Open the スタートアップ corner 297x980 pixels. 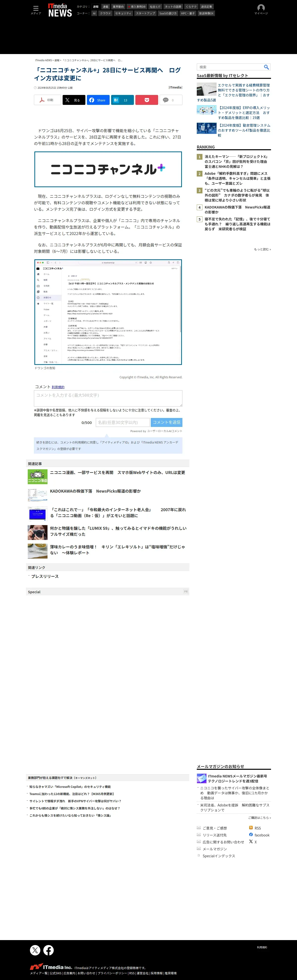[x=146, y=13]
